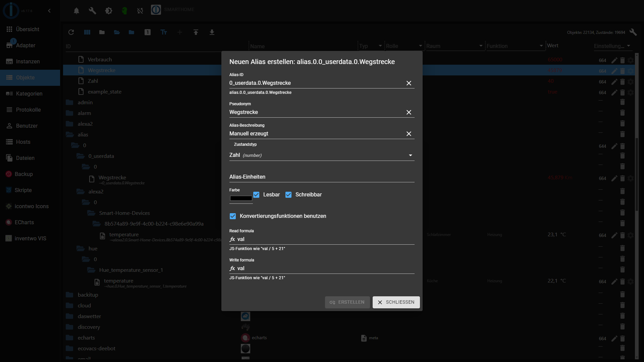
Task: Expand the Smart-Home-Devices folder
Action: tap(91, 213)
